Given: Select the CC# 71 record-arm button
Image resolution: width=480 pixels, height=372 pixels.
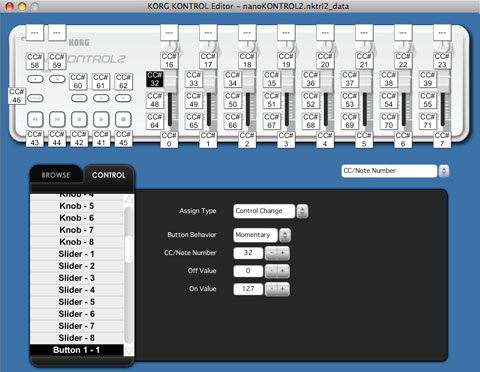Looking at the screenshot, I should click(428, 121).
